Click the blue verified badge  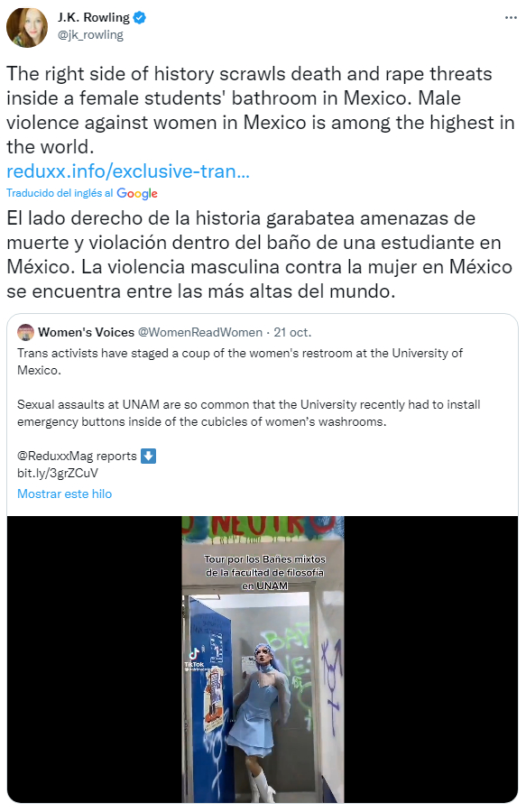click(x=139, y=18)
